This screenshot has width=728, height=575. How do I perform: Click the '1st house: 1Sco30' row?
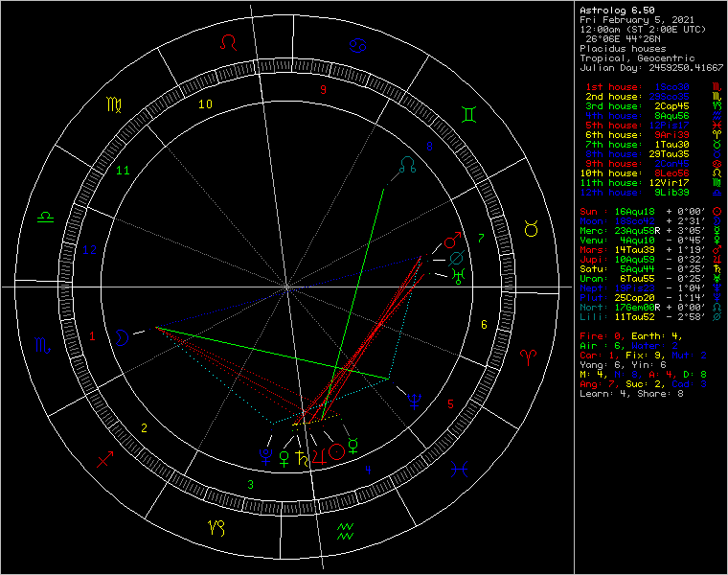pos(651,87)
